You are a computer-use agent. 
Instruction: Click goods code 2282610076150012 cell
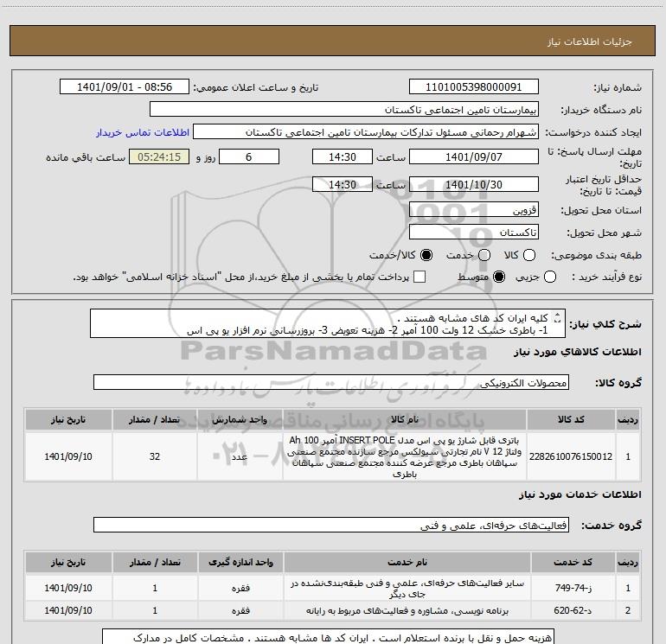click(x=571, y=456)
